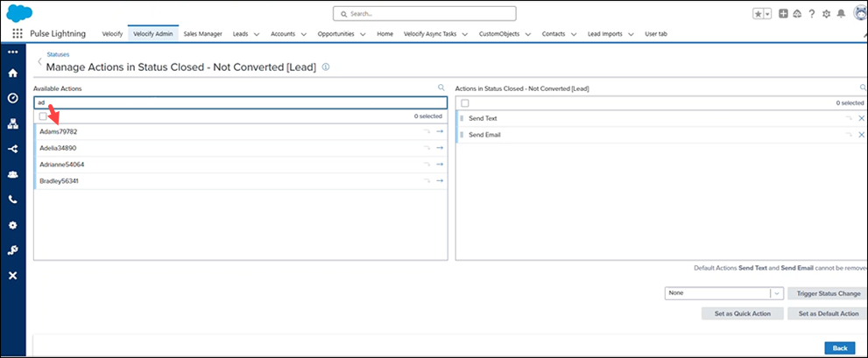Click the blue arrow to add Adrianne54064
The height and width of the screenshot is (358, 868).
[440, 165]
